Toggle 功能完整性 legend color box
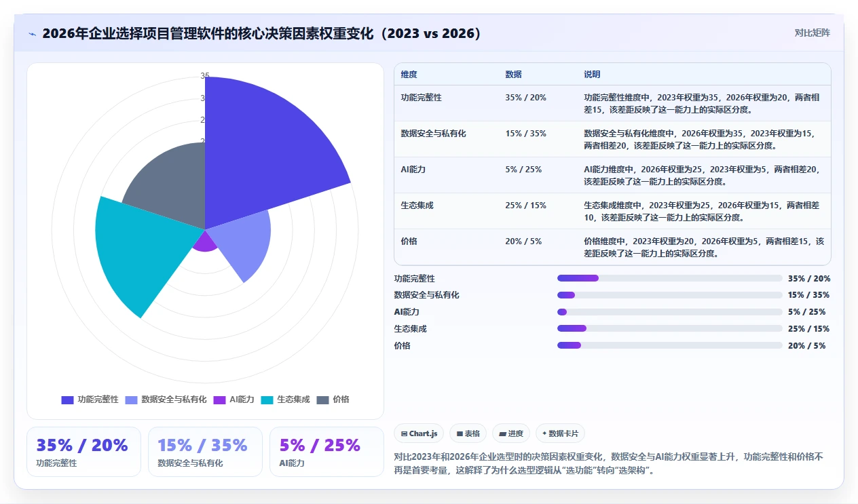The width and height of the screenshot is (858, 504). (67, 400)
